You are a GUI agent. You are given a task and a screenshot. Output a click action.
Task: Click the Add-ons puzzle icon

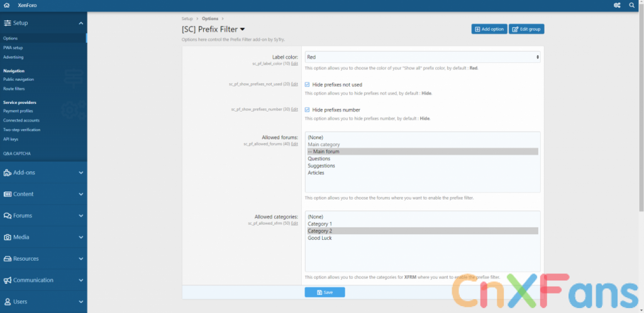point(7,173)
